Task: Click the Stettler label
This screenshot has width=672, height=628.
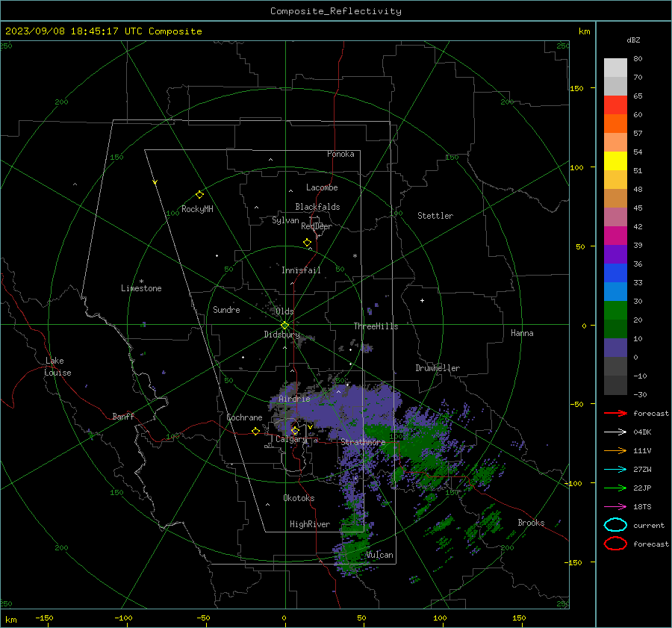Action: tap(435, 216)
